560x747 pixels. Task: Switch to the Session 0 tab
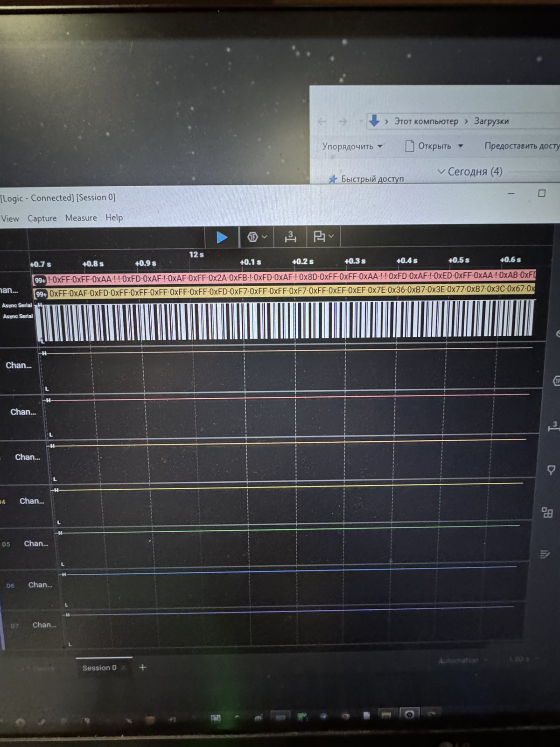pos(99,668)
